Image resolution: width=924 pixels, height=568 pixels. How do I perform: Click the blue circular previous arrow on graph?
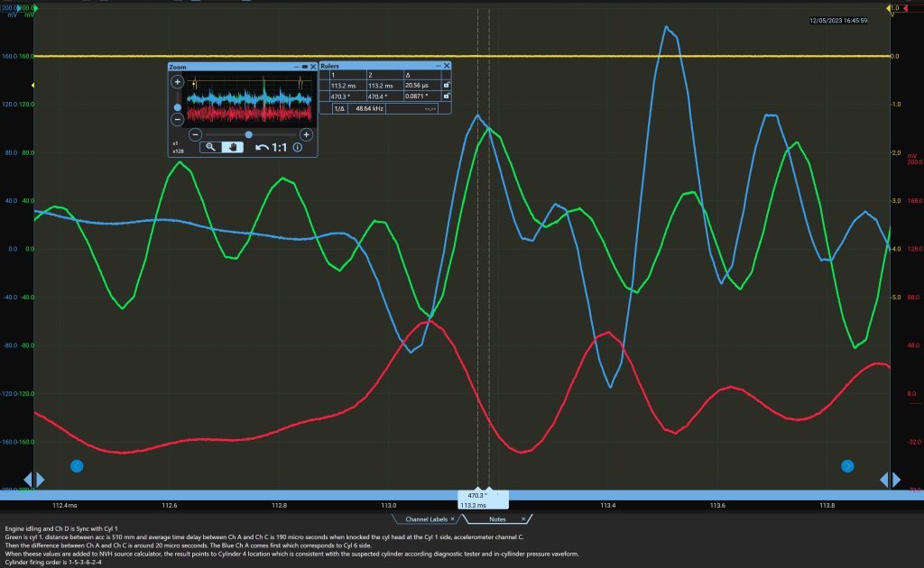pyautogui.click(x=77, y=466)
